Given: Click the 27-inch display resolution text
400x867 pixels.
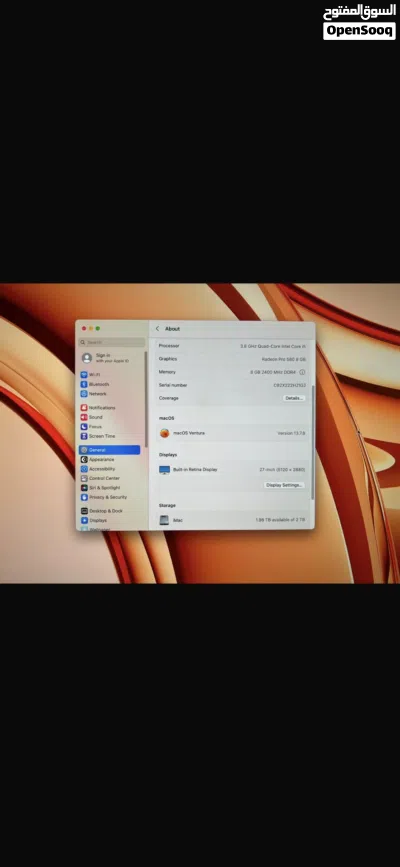Looking at the screenshot, I should pyautogui.click(x=282, y=469).
